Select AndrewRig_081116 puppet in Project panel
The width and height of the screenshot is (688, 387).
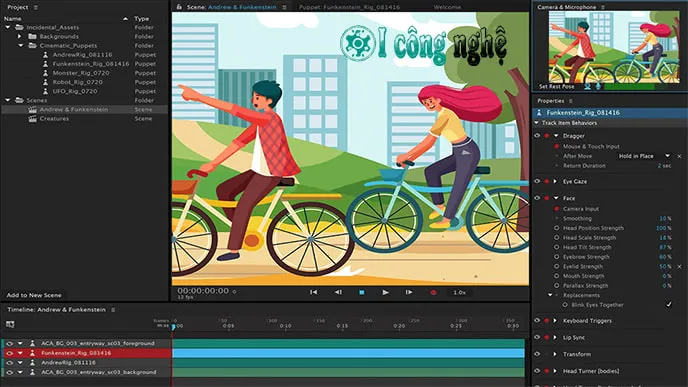click(x=82, y=55)
